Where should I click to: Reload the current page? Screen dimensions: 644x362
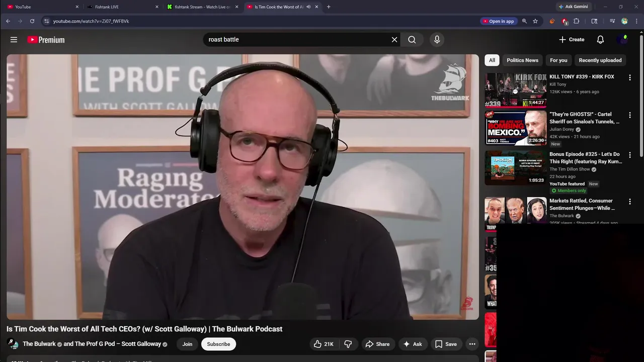32,21
